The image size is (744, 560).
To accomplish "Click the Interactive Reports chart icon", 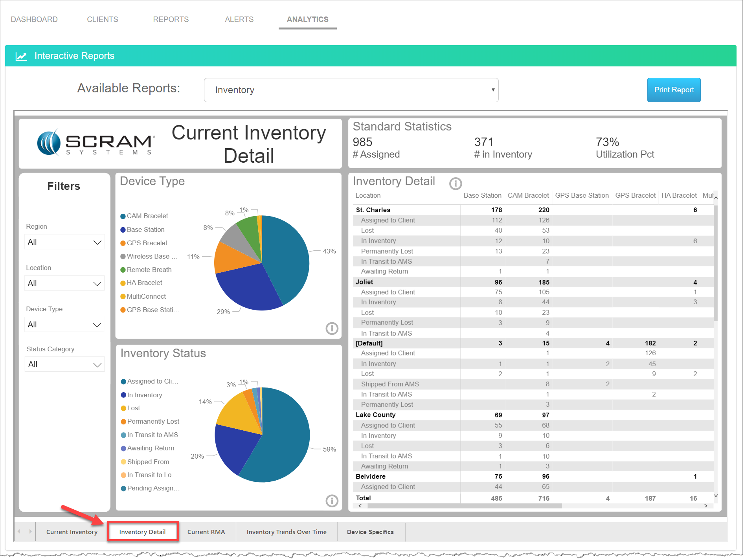I will tap(21, 56).
